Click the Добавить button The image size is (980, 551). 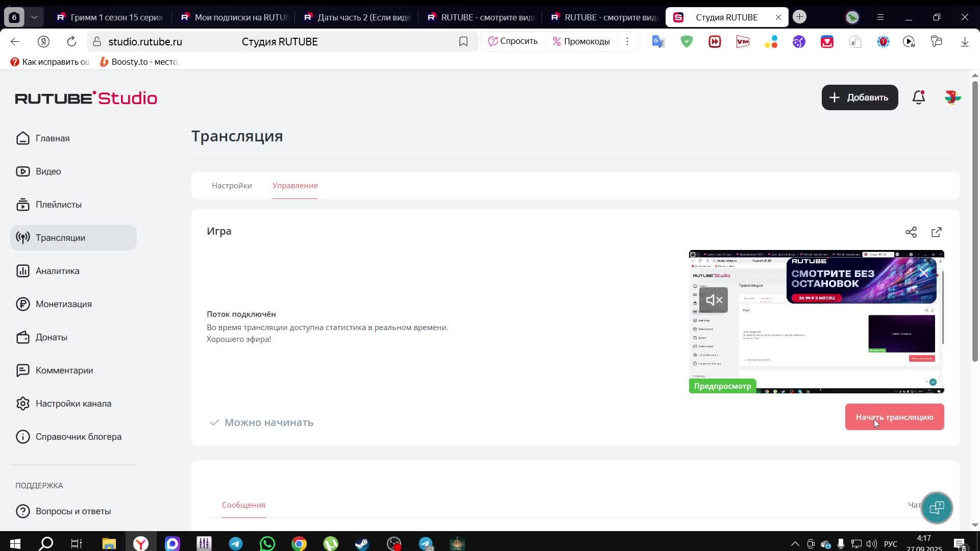coord(860,97)
